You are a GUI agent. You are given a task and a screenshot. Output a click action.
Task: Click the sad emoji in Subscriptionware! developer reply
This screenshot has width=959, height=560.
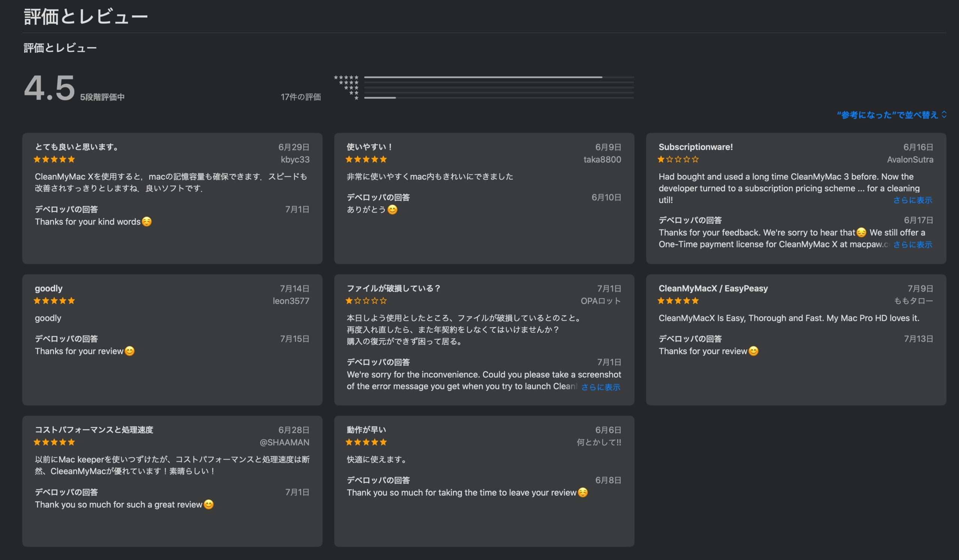tap(861, 232)
